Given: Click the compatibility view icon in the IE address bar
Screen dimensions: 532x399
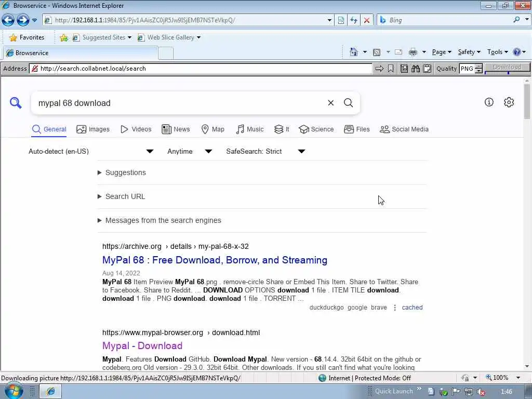Looking at the screenshot, I should (341, 20).
